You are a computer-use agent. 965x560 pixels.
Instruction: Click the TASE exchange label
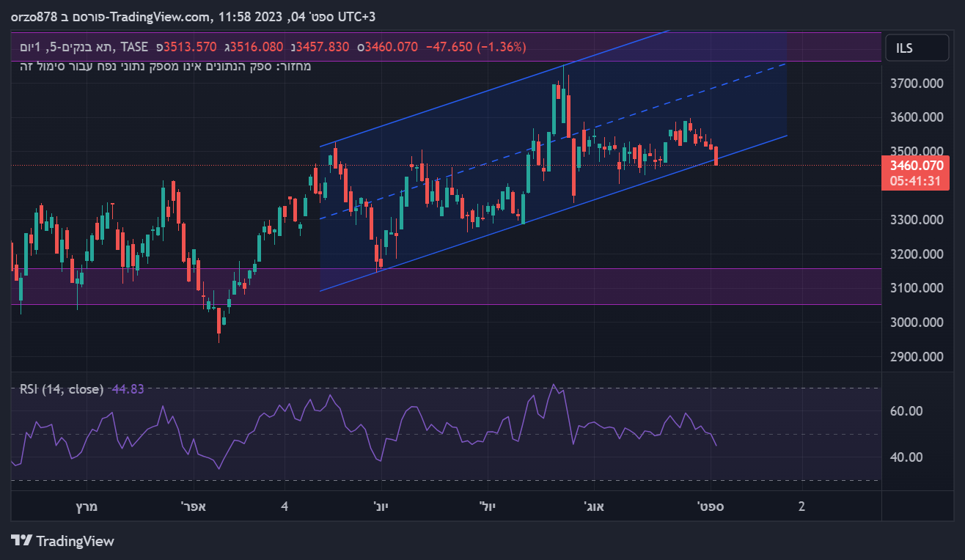coord(136,47)
